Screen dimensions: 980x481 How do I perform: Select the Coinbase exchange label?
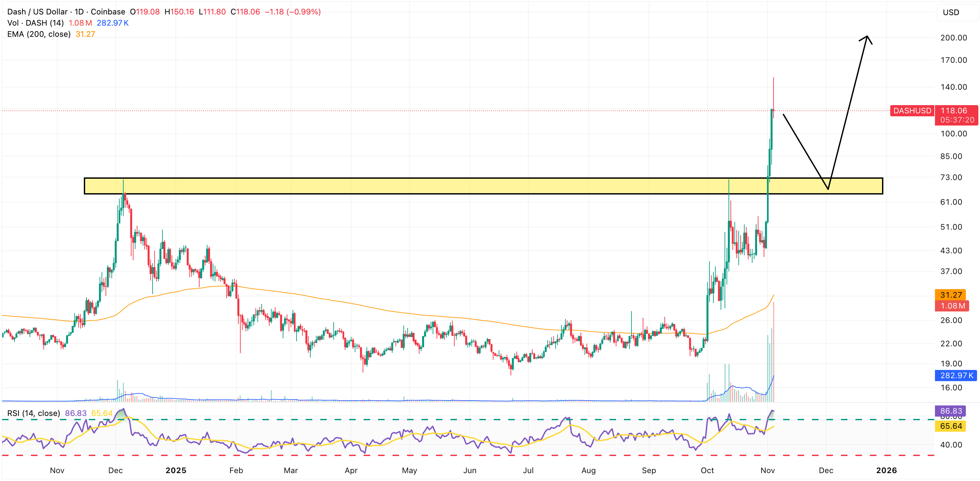[x=109, y=12]
